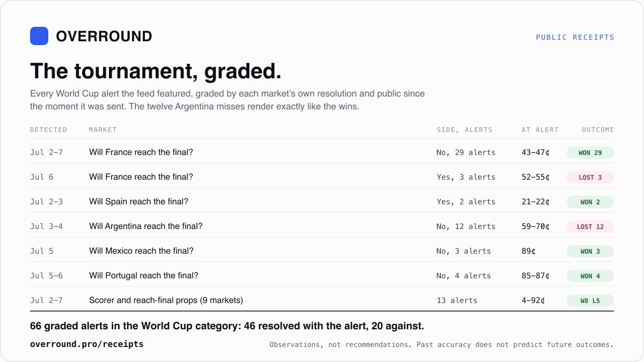Click 'Yes, 3 alerts' cell

click(x=466, y=177)
